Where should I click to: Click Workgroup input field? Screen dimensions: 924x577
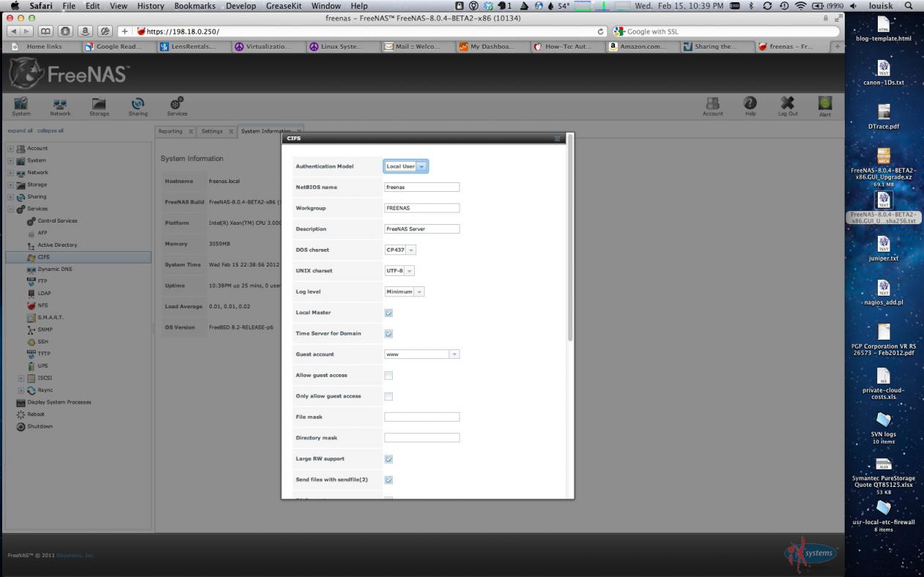point(422,208)
